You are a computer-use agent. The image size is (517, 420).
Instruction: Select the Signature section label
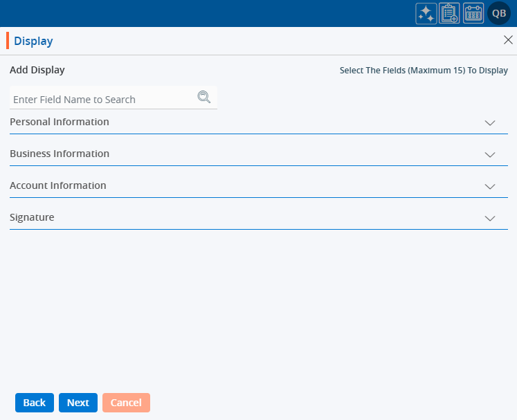pyautogui.click(x=32, y=217)
